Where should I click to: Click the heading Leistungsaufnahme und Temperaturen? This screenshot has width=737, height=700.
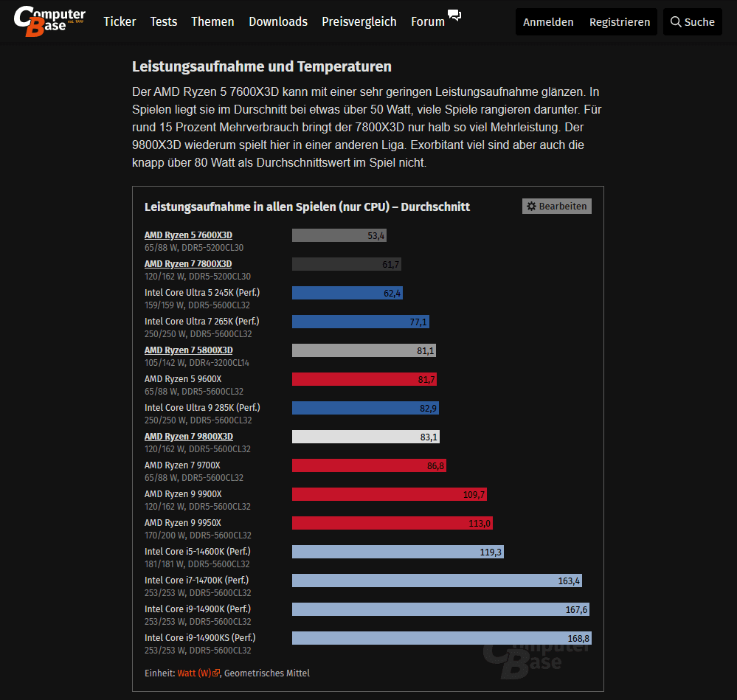tap(261, 66)
